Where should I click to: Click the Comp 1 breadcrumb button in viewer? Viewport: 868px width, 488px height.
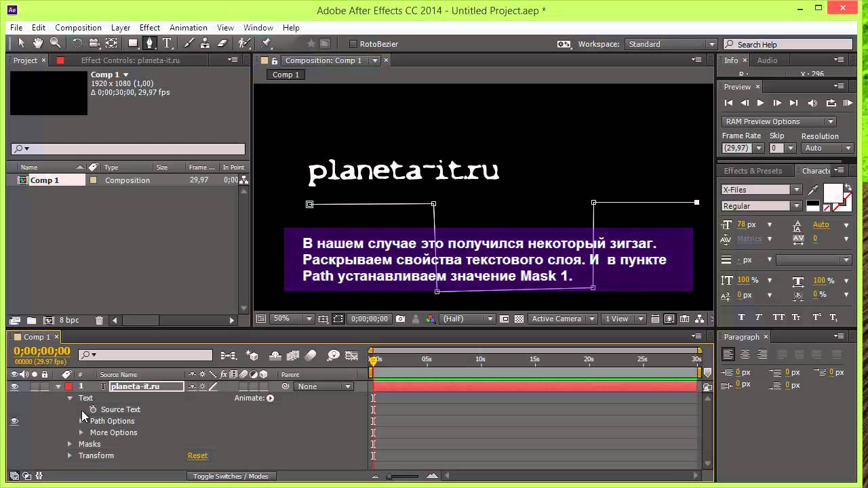tap(285, 75)
